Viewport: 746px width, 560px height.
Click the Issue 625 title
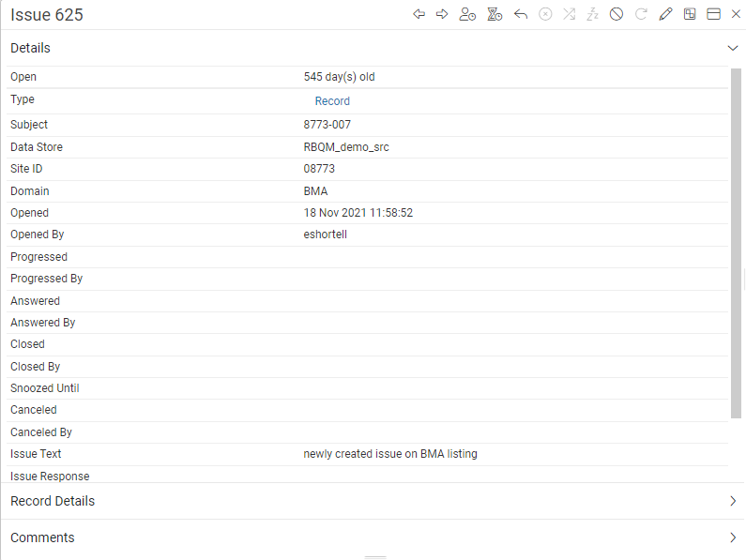47,15
